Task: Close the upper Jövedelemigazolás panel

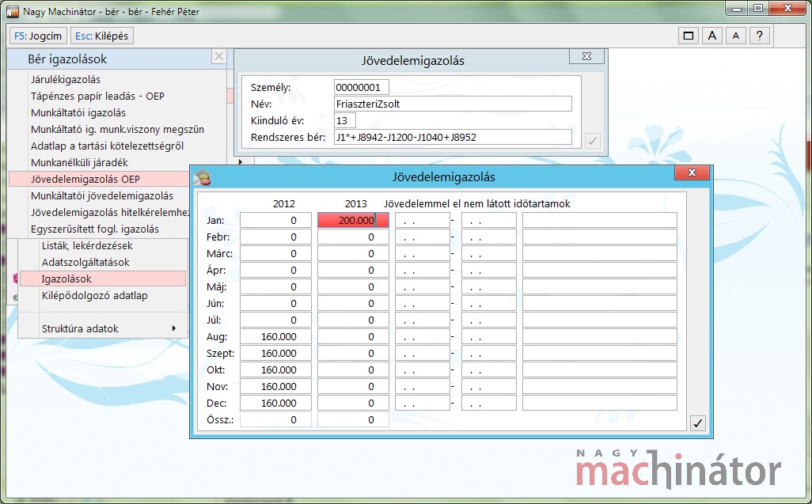Action: [x=586, y=56]
